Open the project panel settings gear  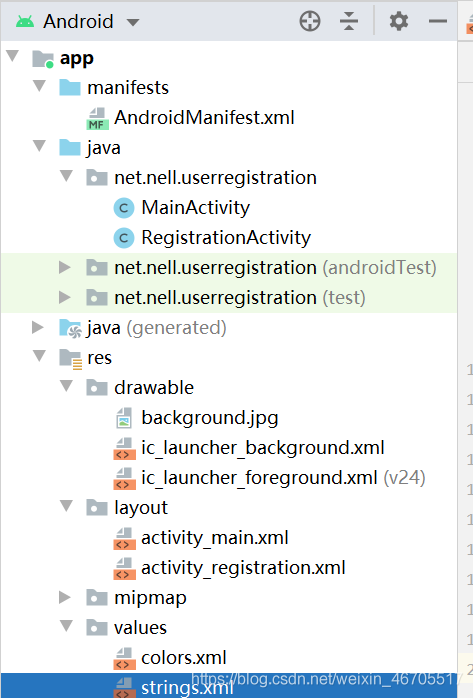[399, 21]
